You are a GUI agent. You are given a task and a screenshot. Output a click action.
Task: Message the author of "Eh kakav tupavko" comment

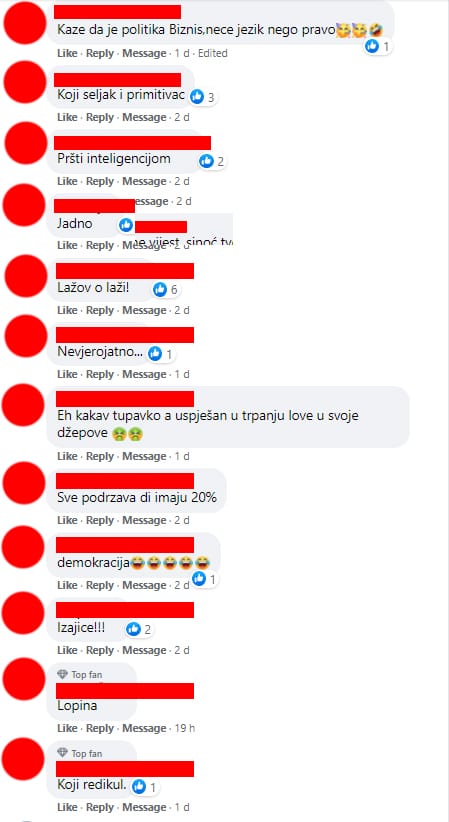click(144, 456)
